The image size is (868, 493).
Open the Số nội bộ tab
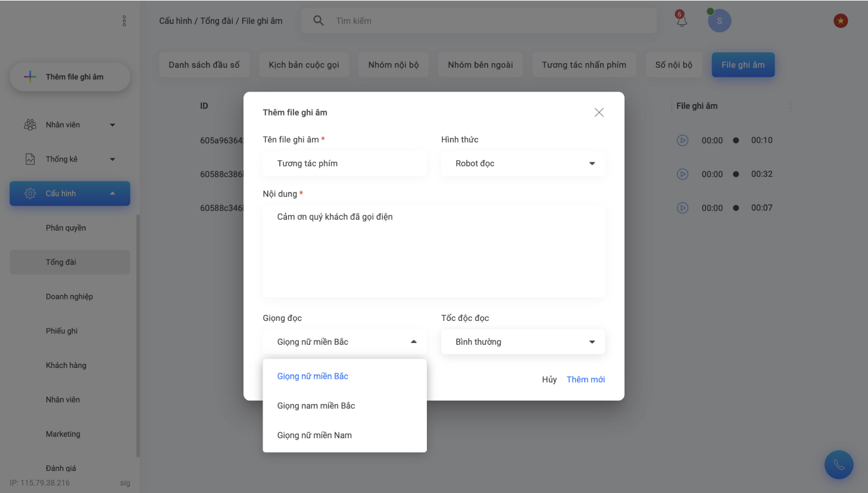point(673,65)
